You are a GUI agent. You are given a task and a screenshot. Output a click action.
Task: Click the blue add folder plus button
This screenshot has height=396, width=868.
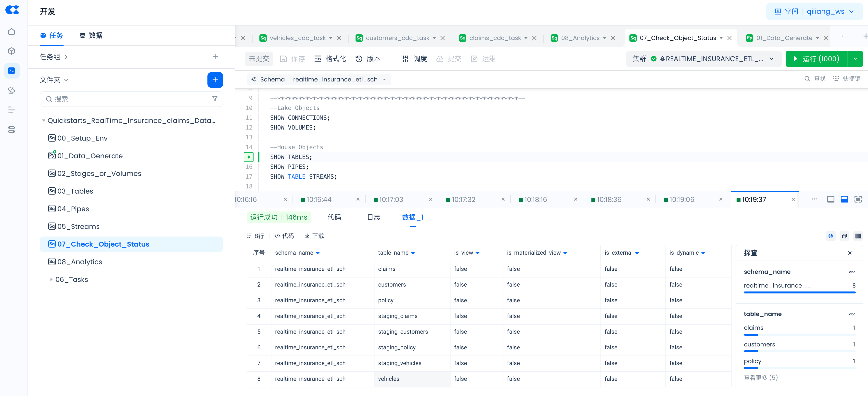(215, 80)
